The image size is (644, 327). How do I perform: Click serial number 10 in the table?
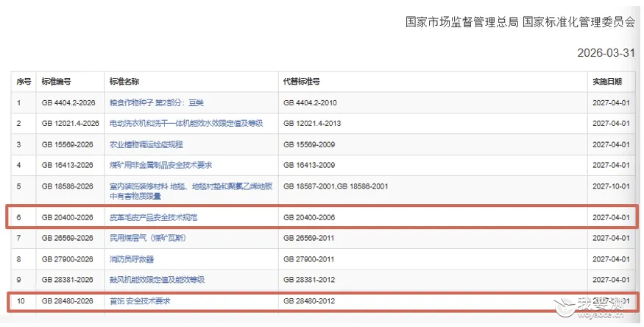click(21, 301)
